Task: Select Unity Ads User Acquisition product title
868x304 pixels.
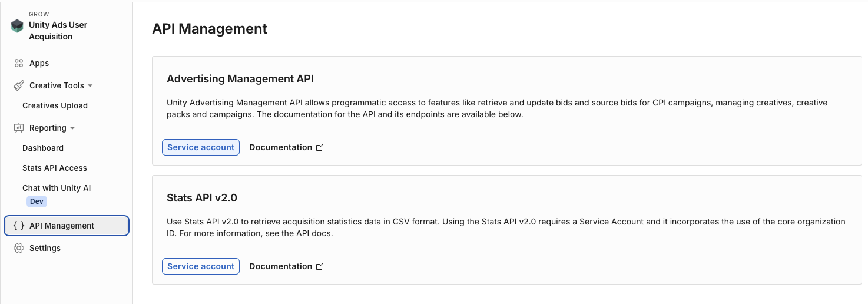Action: point(58,31)
